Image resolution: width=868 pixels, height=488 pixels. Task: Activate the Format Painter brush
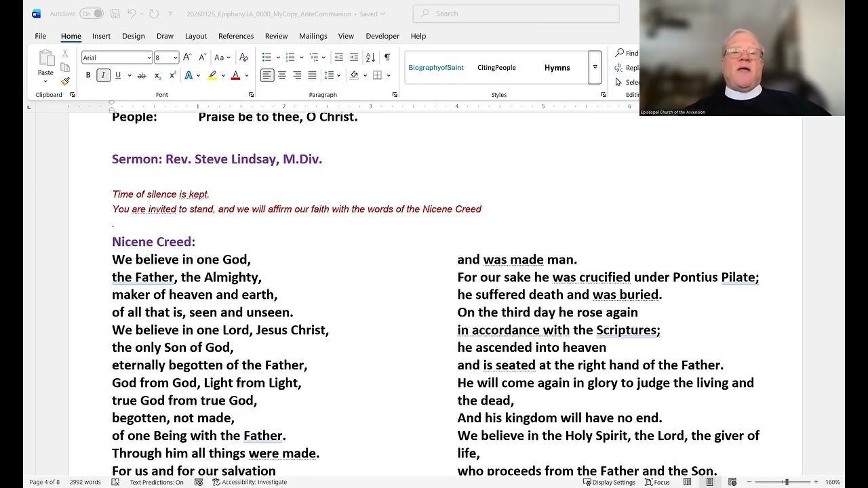[65, 81]
